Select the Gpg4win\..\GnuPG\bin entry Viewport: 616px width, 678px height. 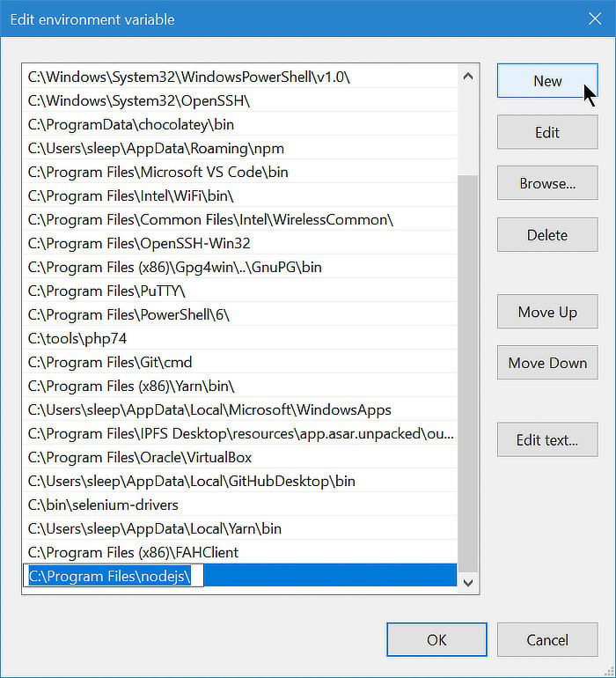click(x=240, y=267)
